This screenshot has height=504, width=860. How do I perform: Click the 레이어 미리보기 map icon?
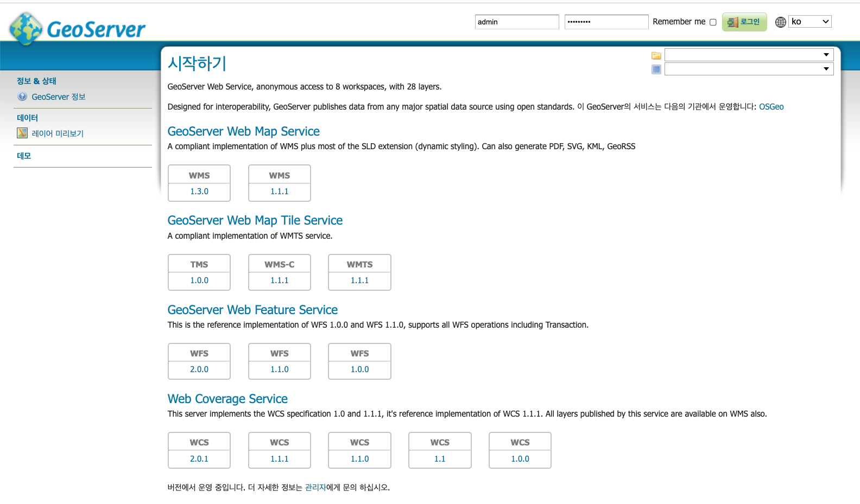[22, 133]
